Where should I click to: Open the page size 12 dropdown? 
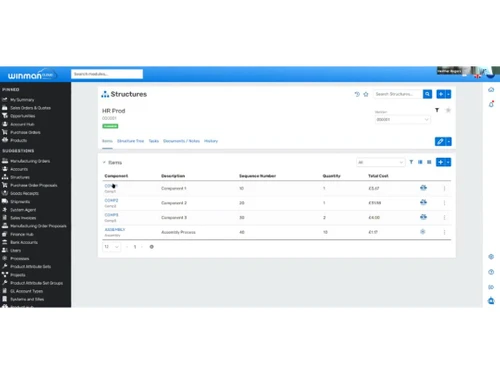(111, 247)
